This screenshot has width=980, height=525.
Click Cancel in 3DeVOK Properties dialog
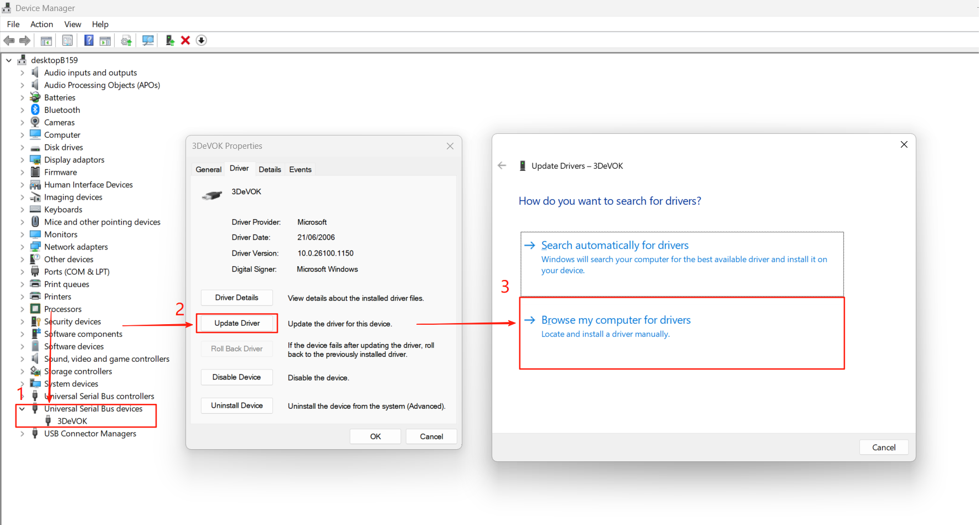431,436
